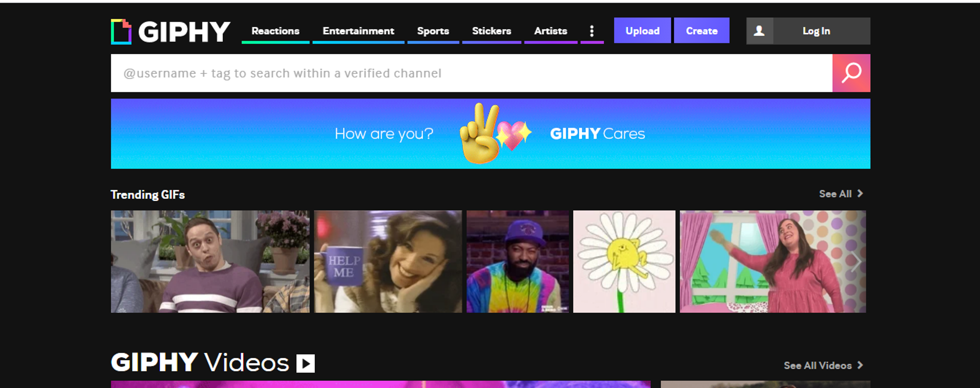Screen dimensions: 980x388
Task: Click the GIPHY Videos play icon
Action: point(306,363)
